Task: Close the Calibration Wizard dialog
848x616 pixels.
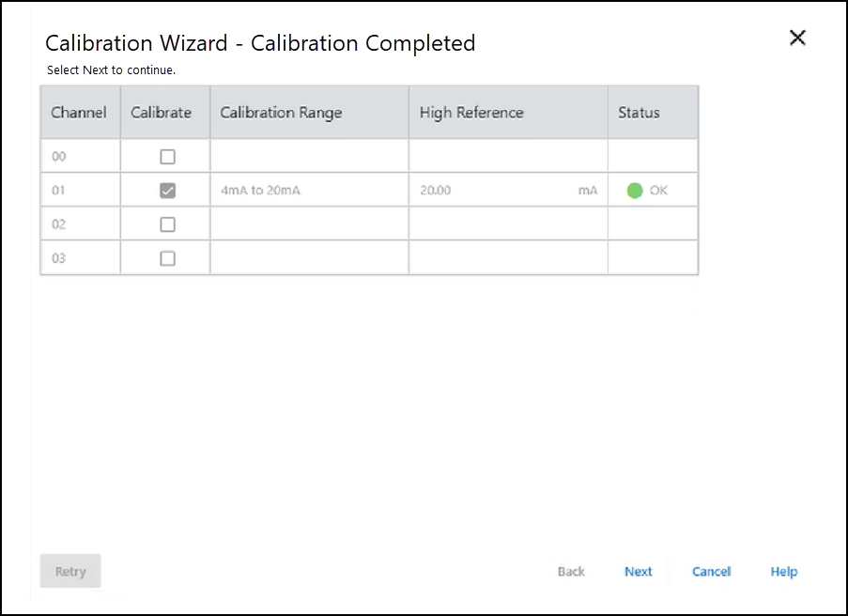Action: click(797, 38)
